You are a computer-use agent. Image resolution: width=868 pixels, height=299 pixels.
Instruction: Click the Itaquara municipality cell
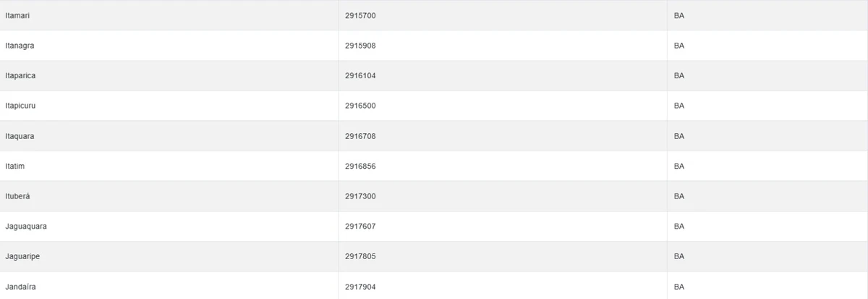click(20, 136)
